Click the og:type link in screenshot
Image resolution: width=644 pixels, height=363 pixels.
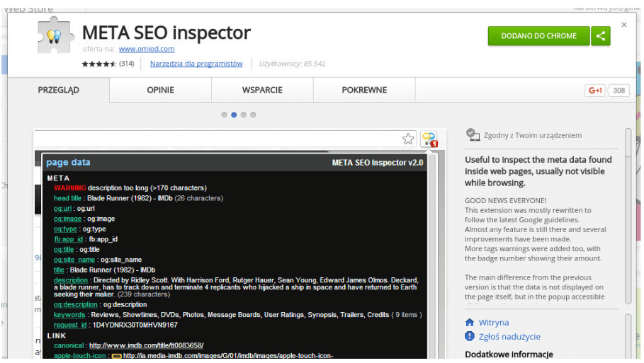[65, 229]
